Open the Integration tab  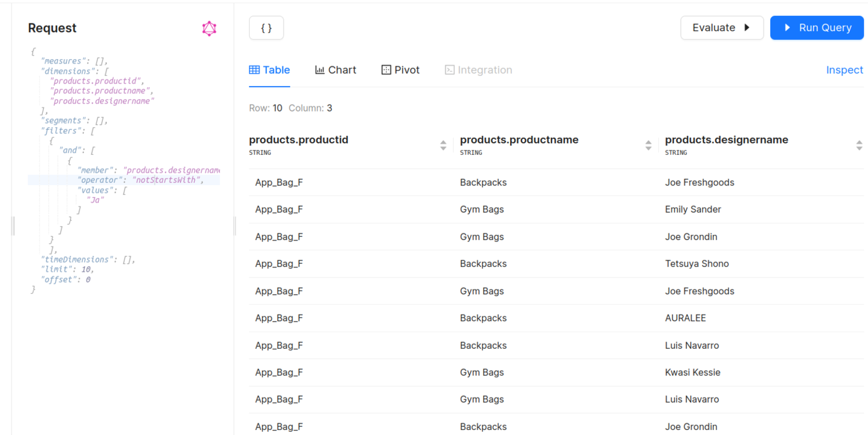click(478, 70)
